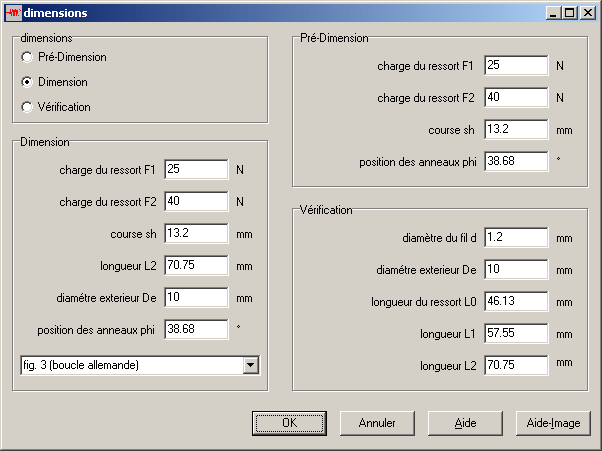This screenshot has width=602, height=451.
Task: Click the longueur du ressort L0 field
Action: [516, 302]
